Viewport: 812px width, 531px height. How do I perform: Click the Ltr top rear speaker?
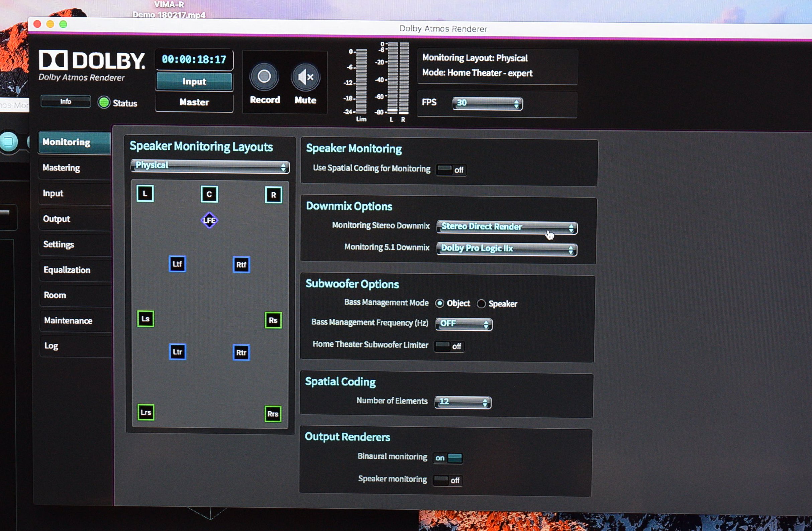pyautogui.click(x=177, y=352)
